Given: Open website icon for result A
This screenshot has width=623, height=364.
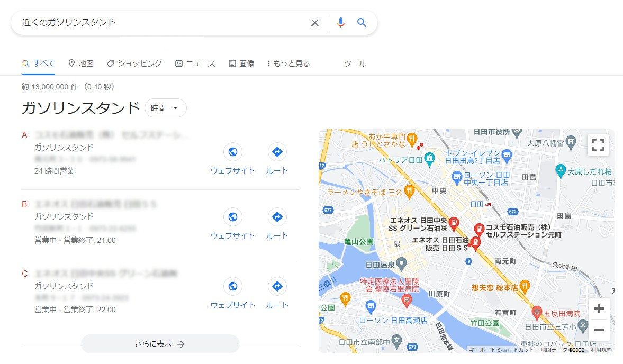Looking at the screenshot, I should pyautogui.click(x=233, y=152).
